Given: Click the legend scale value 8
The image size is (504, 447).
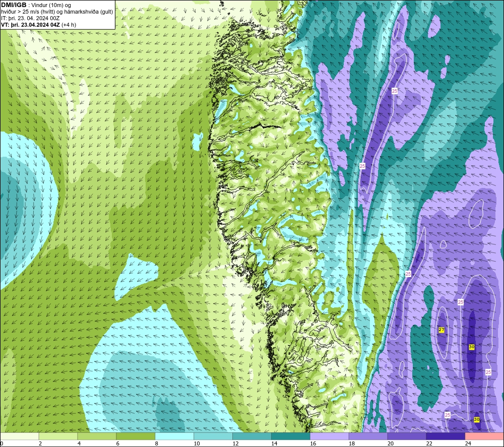Looking at the screenshot, I should click(x=157, y=443).
